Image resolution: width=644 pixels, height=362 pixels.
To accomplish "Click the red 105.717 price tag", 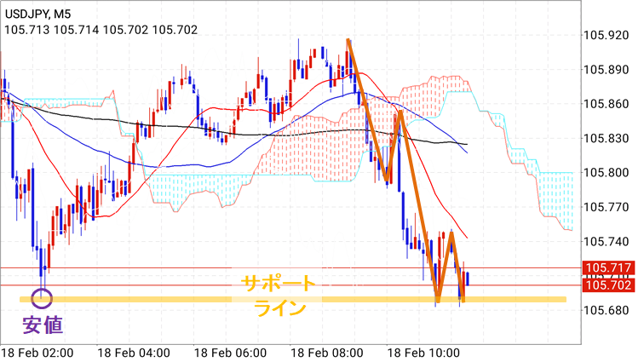I will point(608,268).
